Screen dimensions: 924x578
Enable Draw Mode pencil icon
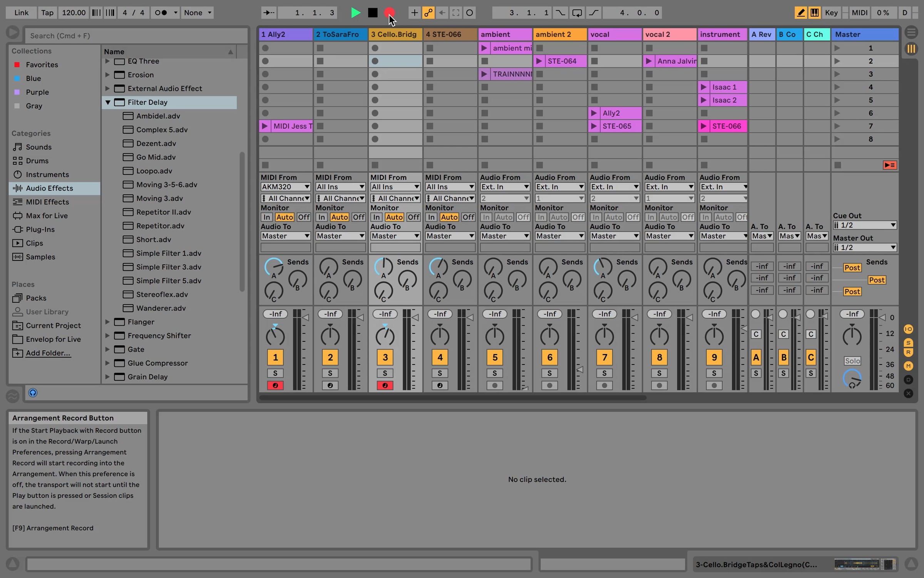(800, 13)
